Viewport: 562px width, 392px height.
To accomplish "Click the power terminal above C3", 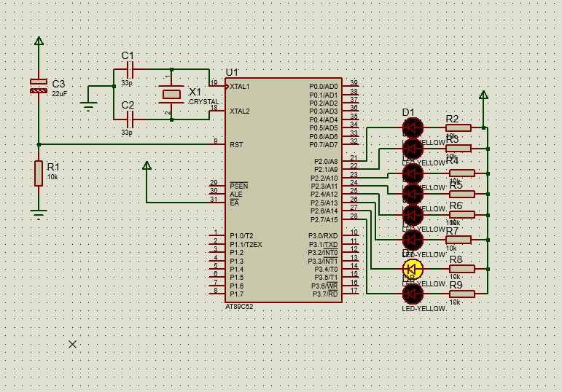I will 39,41.
